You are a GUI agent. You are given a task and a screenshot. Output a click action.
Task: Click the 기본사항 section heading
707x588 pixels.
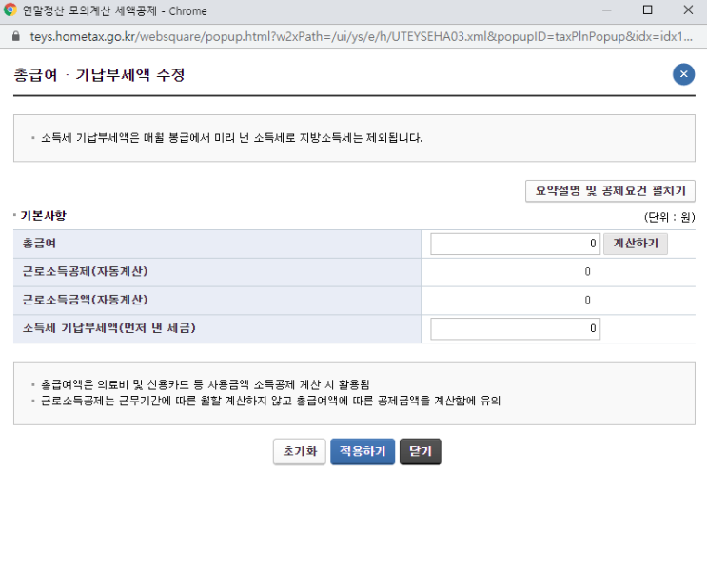pos(43,216)
